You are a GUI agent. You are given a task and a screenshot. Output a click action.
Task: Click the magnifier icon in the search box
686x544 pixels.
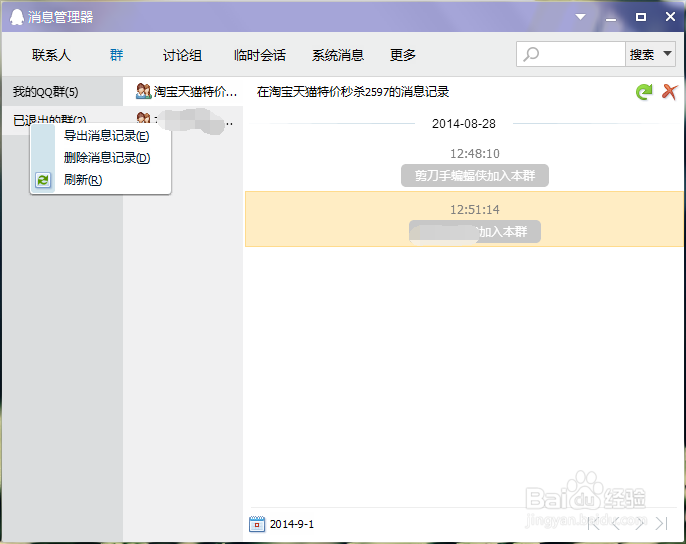(531, 54)
